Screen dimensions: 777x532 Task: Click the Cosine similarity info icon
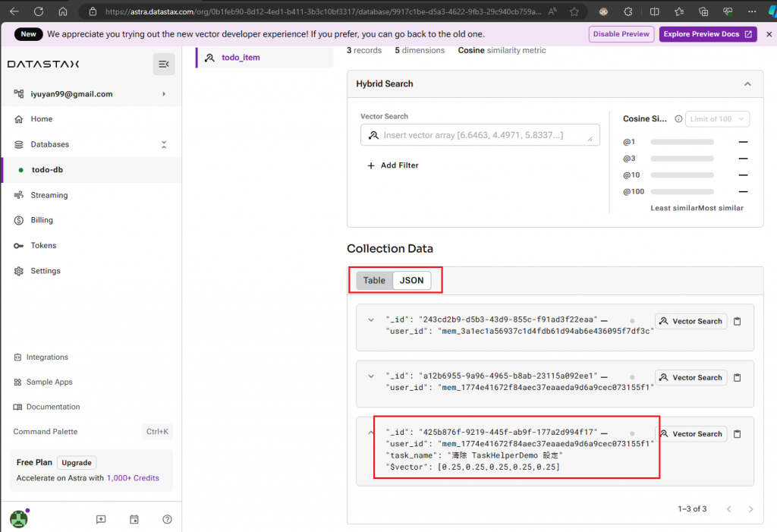click(678, 119)
